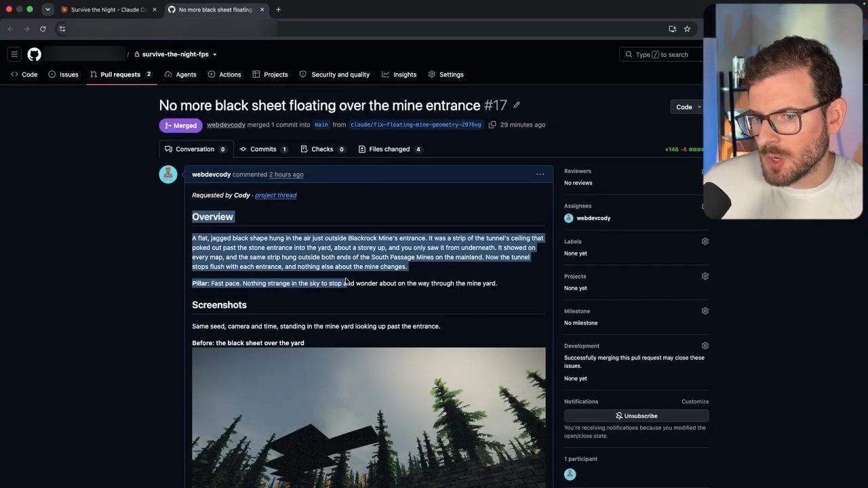Switch to the Files changed tab
This screenshot has width=868, height=488.
point(391,149)
